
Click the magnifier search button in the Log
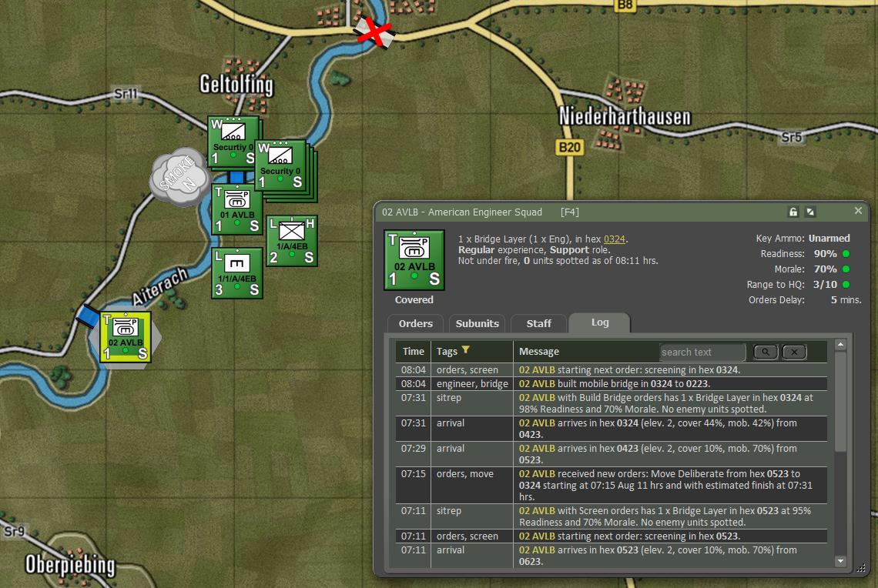coord(765,352)
